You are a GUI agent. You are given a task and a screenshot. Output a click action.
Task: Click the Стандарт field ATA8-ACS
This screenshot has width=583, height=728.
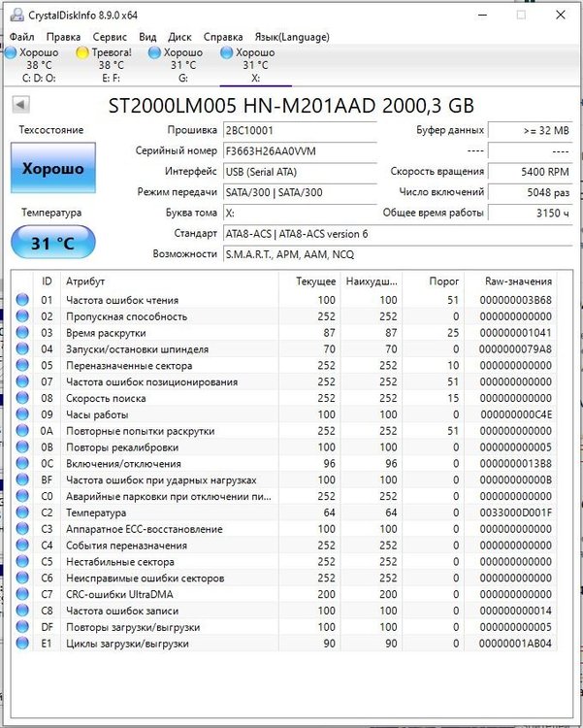(x=398, y=234)
